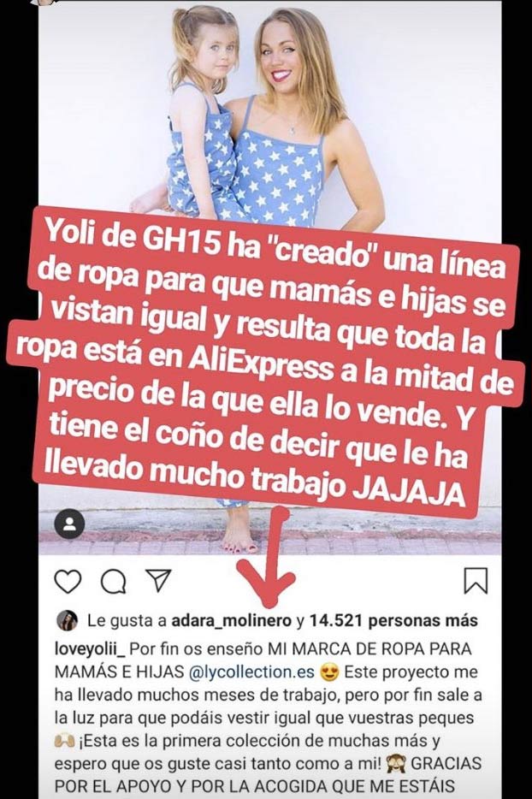Open the loveyolii_ profile from the caption
The image size is (532, 799).
(x=90, y=649)
